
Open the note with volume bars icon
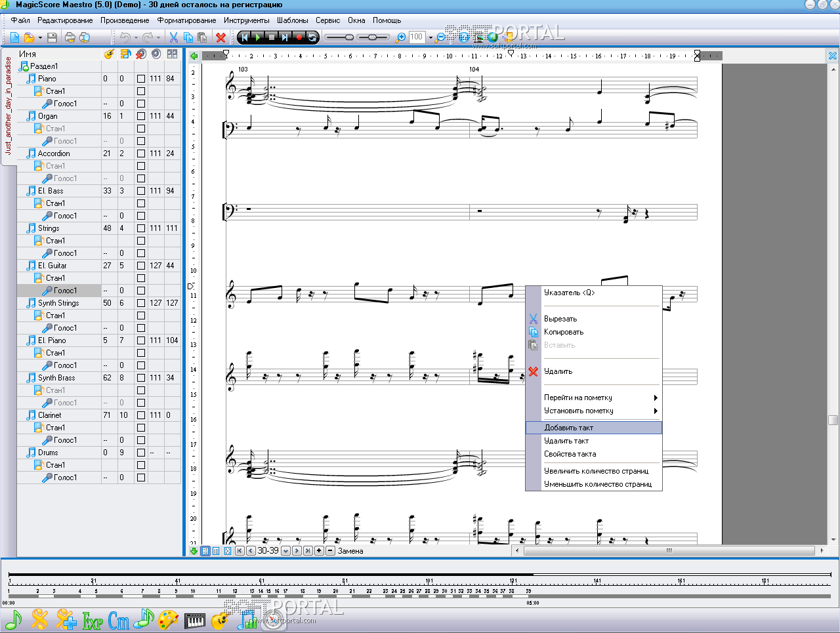247,619
